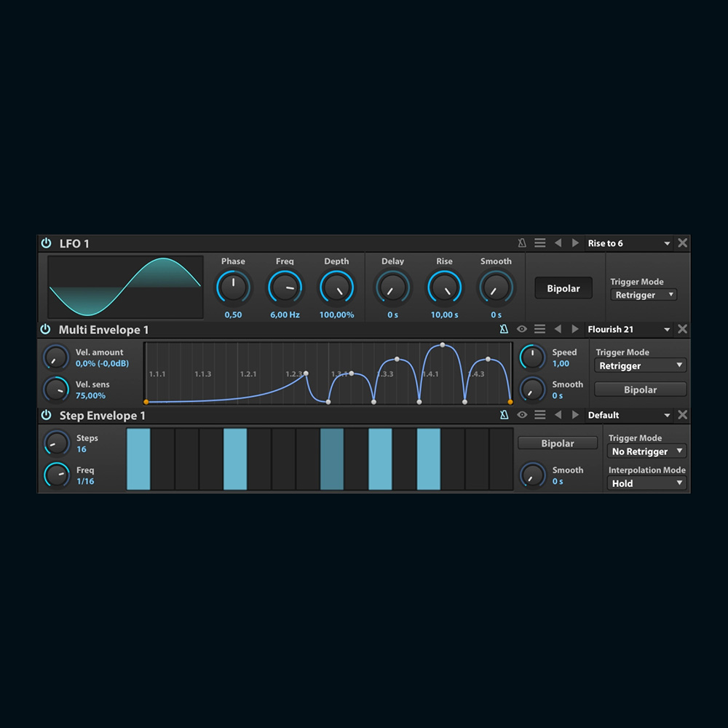Toggle Multi Envelope 1 metronome sync icon
Image resolution: width=728 pixels, height=728 pixels.
tap(504, 329)
